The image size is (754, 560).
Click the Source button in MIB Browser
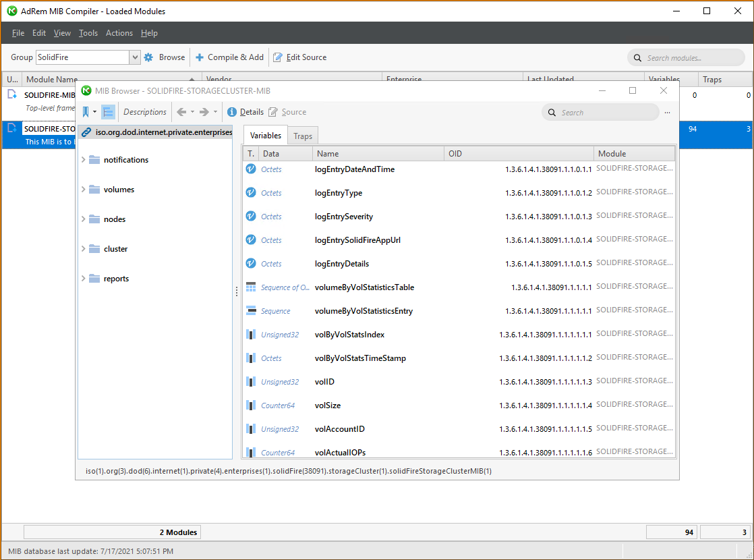[287, 112]
